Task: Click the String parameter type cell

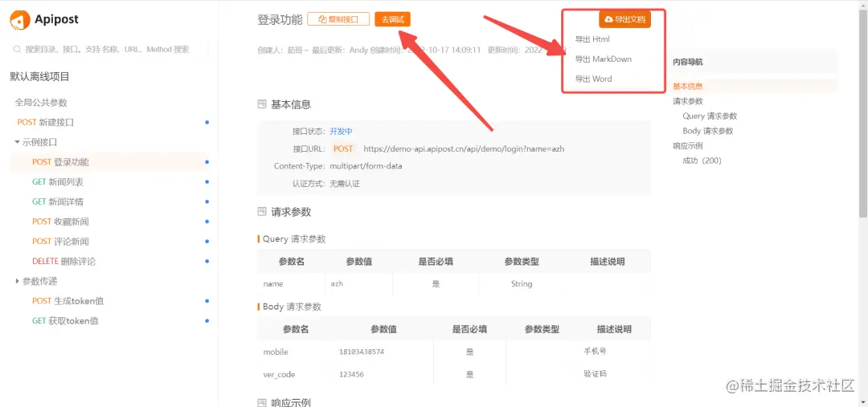Action: click(522, 283)
